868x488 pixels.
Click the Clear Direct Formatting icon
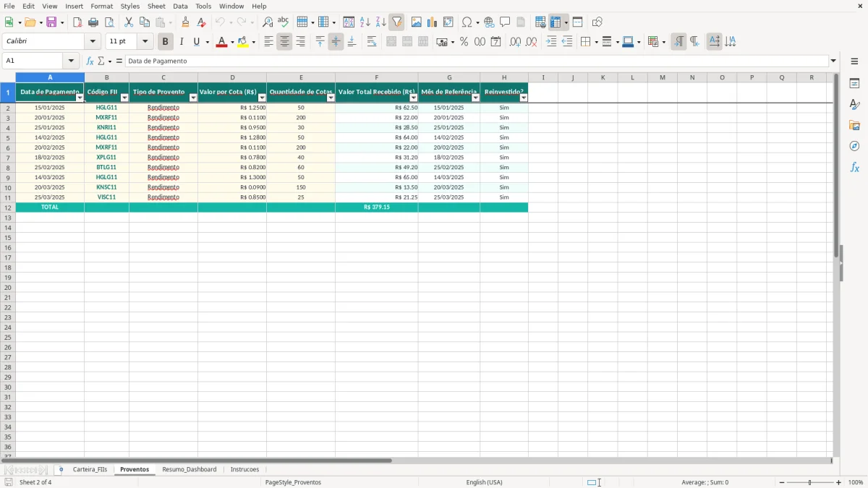click(202, 22)
